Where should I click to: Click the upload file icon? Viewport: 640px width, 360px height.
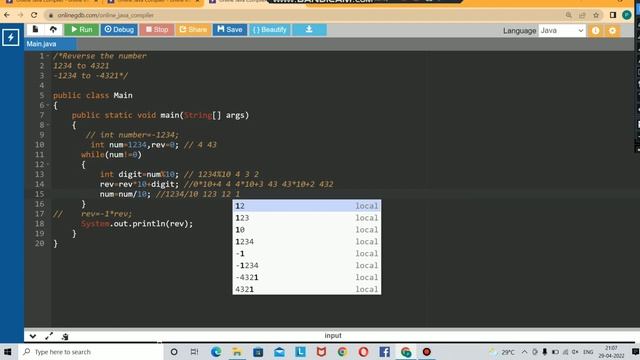(53, 29)
